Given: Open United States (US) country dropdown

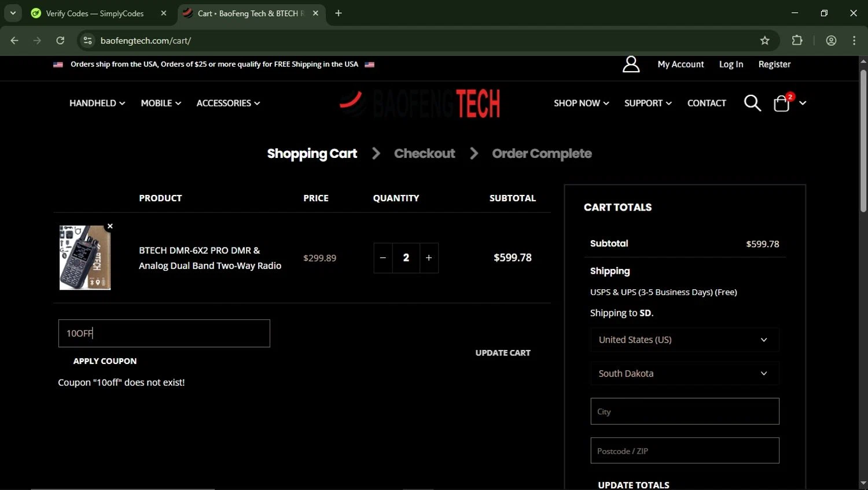Looking at the screenshot, I should [685, 340].
